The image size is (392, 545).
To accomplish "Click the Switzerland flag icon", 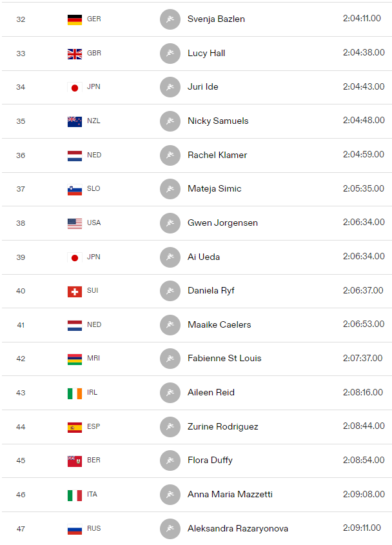I will pos(75,292).
